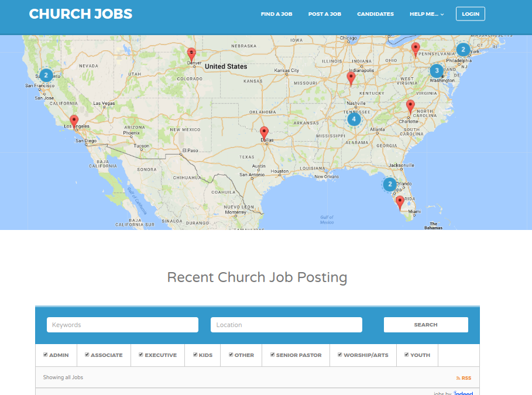The height and width of the screenshot is (395, 532).
Task: Open POST A JOB in navigation
Action: click(x=325, y=14)
